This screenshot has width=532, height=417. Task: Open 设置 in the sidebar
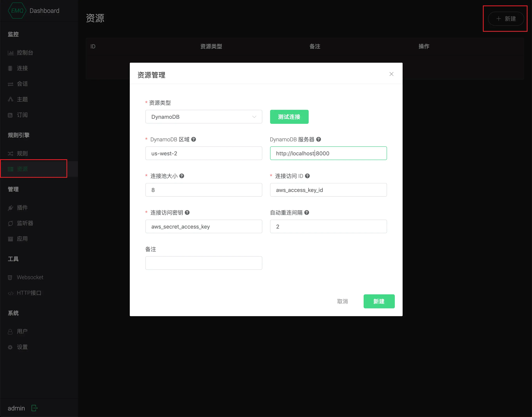point(22,347)
